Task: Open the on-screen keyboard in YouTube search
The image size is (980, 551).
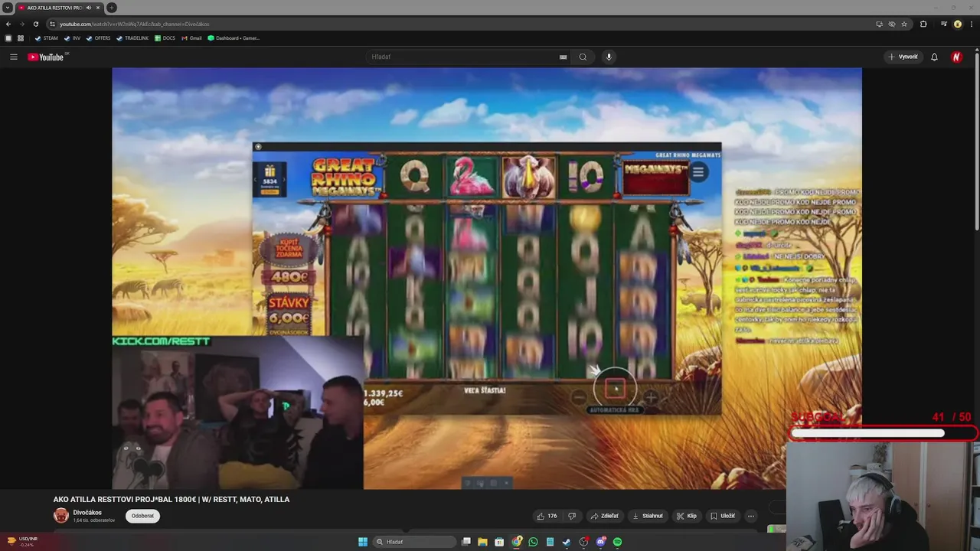Action: point(563,57)
